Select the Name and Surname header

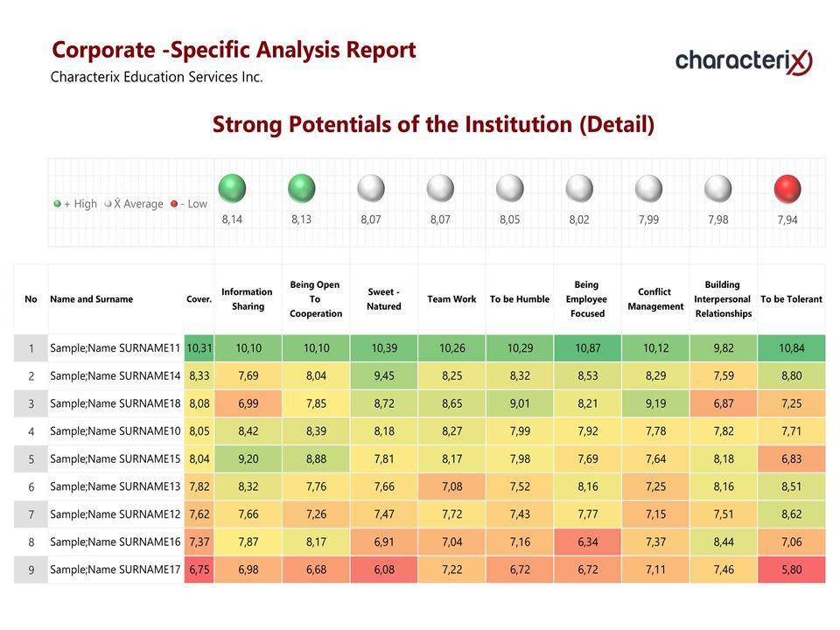(92, 299)
